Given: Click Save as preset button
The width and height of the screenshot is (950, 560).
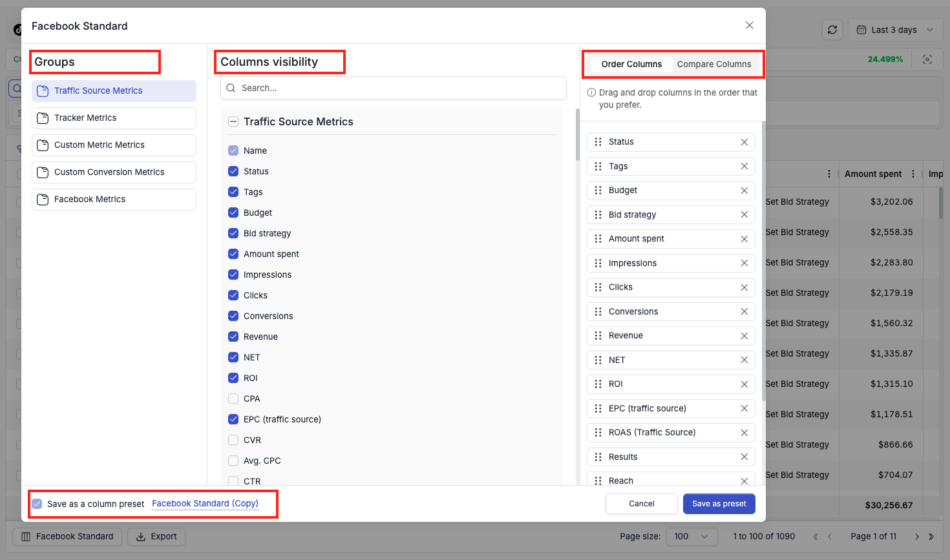Looking at the screenshot, I should 719,504.
